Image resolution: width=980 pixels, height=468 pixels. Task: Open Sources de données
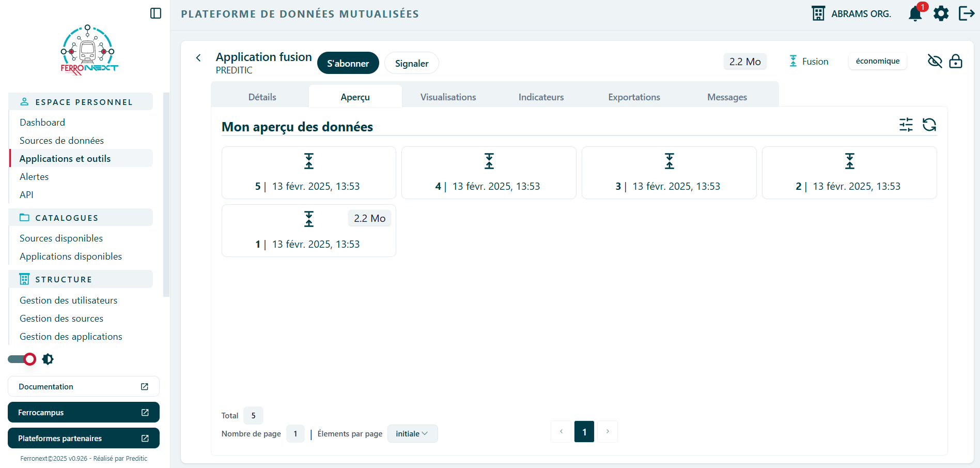[x=61, y=140]
